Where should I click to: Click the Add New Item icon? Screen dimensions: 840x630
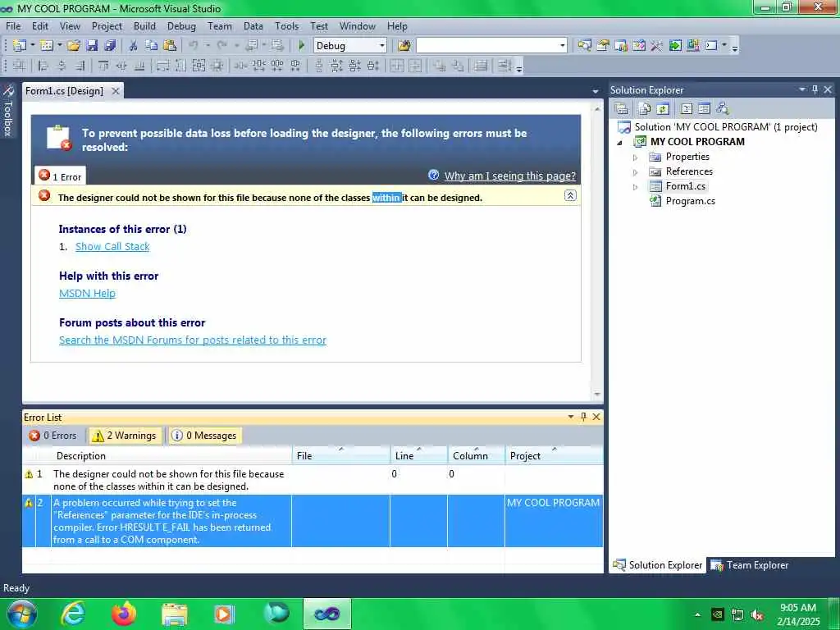[x=47, y=46]
